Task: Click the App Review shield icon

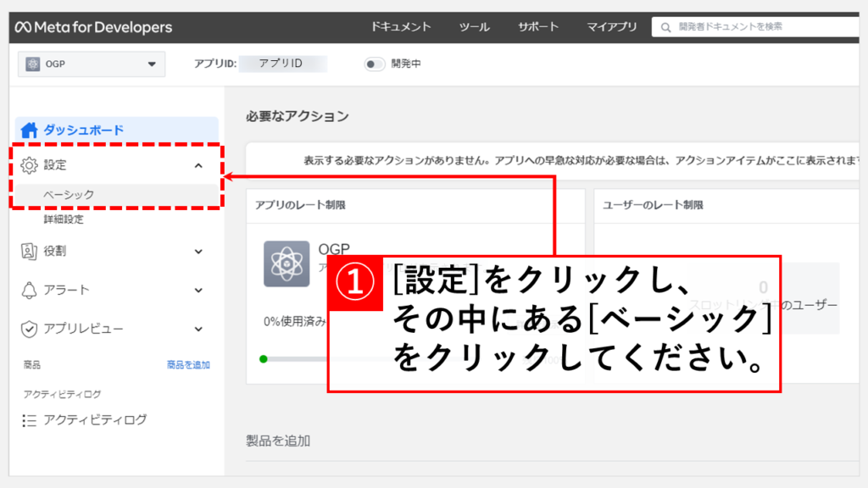Action: point(29,329)
